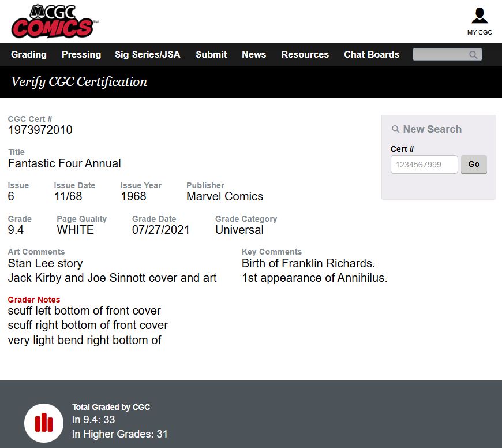Viewport: 502px width, 448px height.
Task: Click Stan Lee story art comment
Action: click(46, 263)
